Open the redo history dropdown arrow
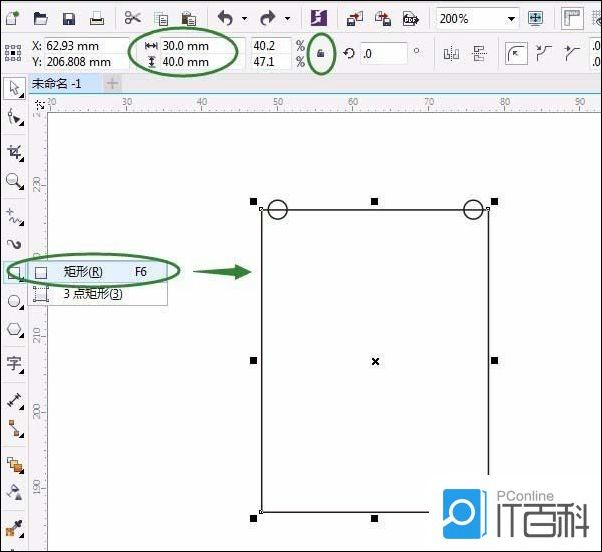602x552 pixels. [287, 18]
